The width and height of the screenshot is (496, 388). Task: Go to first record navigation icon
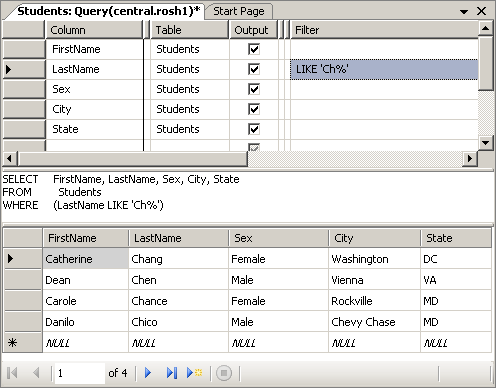point(12,373)
